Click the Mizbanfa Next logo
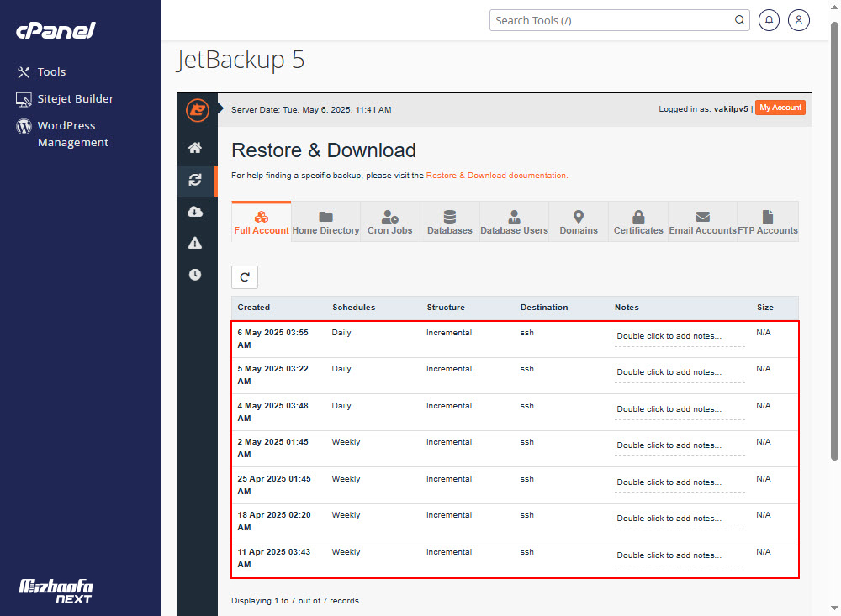 (x=56, y=591)
